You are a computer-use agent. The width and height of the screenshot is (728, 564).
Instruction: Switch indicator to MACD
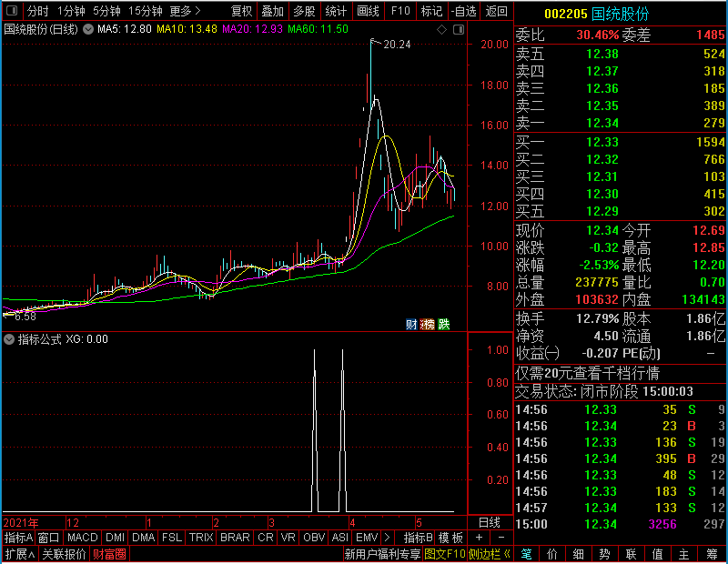pos(83,538)
